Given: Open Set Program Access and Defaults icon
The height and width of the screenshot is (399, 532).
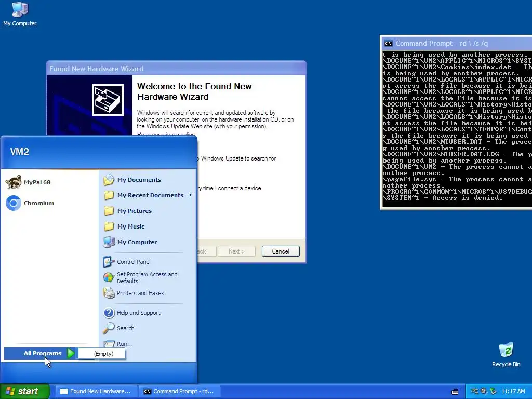Looking at the screenshot, I should 109,277.
